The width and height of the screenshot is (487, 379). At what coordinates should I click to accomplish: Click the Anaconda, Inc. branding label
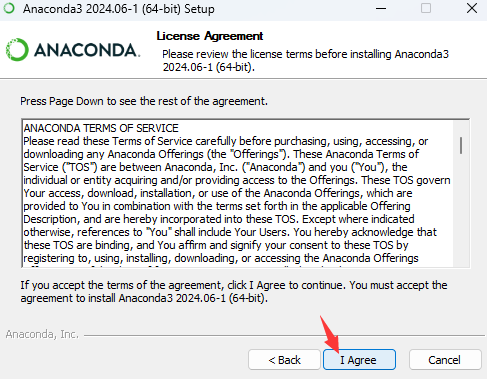[42, 334]
